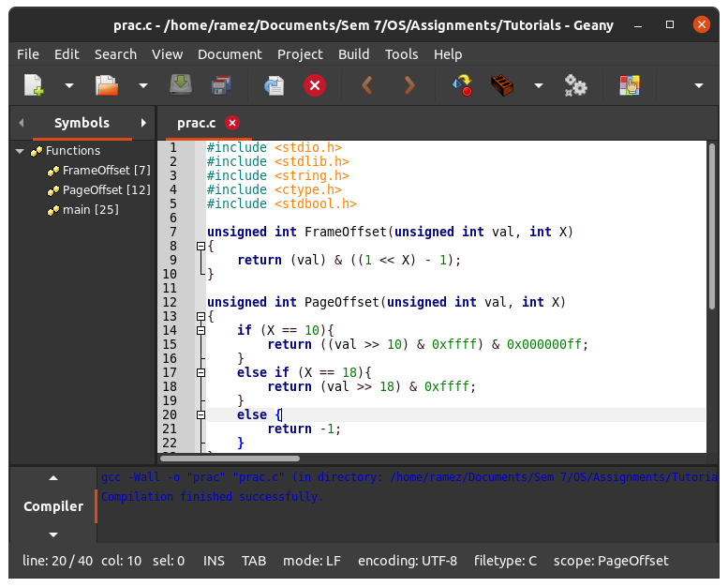Image resolution: width=728 pixels, height=587 pixels.
Task: Collapse the PageOffset function at line 13
Action: 201,316
